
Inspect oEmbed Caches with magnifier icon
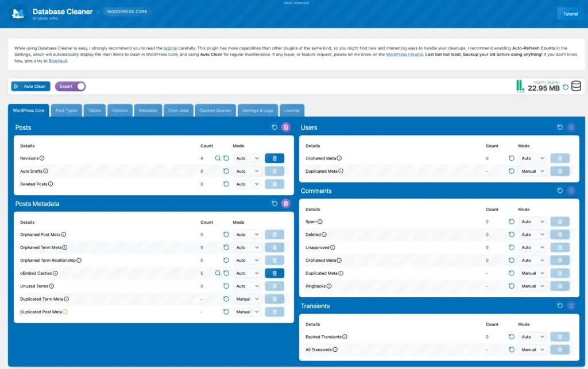[218, 274]
